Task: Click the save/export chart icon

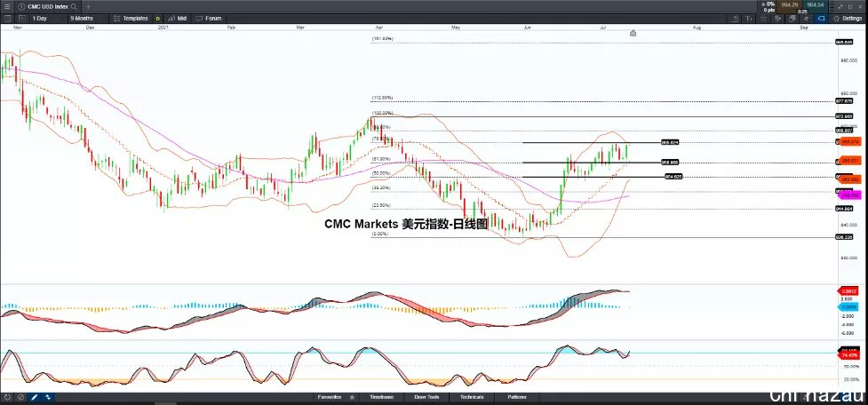Action: [735, 19]
